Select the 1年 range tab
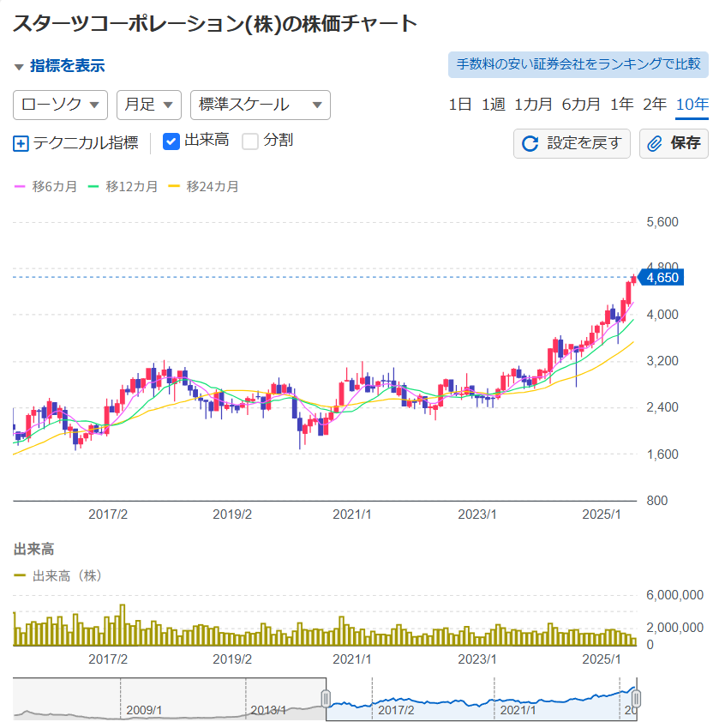Screen dimensions: 719x728 tap(621, 105)
